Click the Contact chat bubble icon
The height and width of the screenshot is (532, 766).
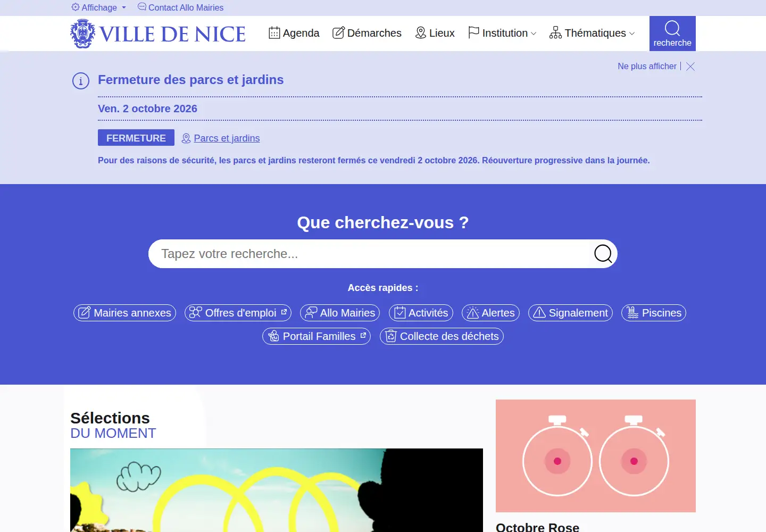[142, 7]
